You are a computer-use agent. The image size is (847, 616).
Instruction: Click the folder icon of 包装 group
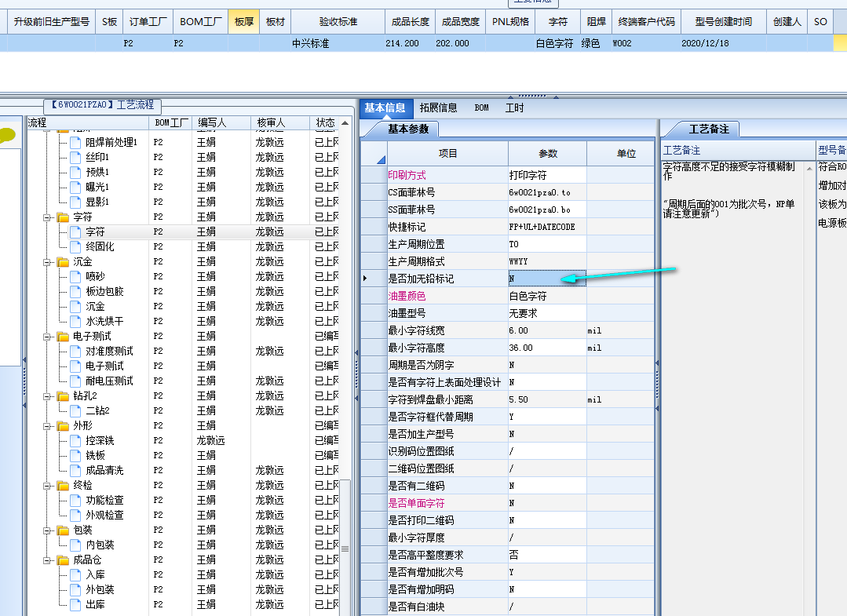(x=64, y=530)
